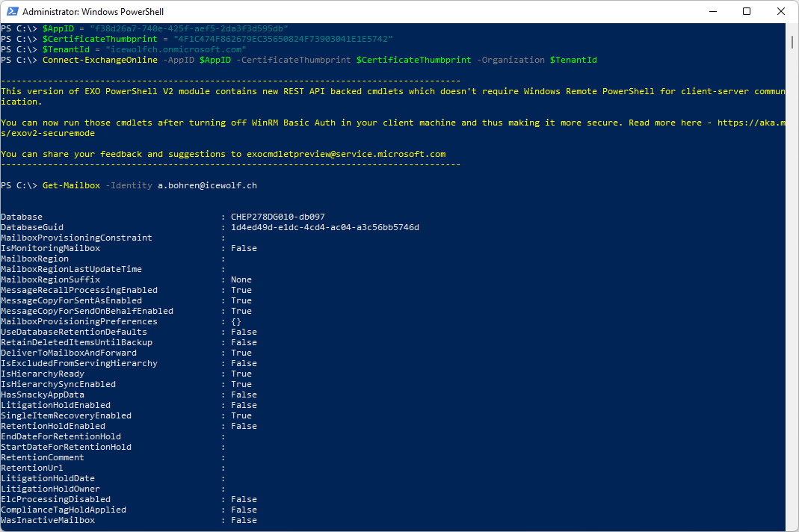Screen dimensions: 799x532
Task: Click the WasInactiveMailbox property
Action: 48,520
